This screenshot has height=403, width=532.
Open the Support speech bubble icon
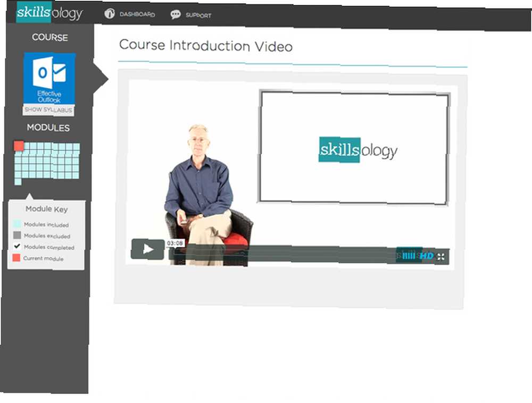click(176, 14)
